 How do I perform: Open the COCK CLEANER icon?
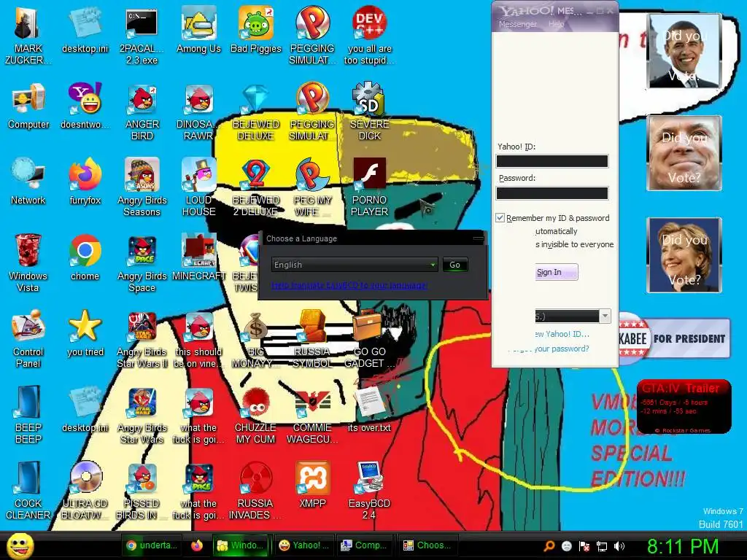pos(28,489)
